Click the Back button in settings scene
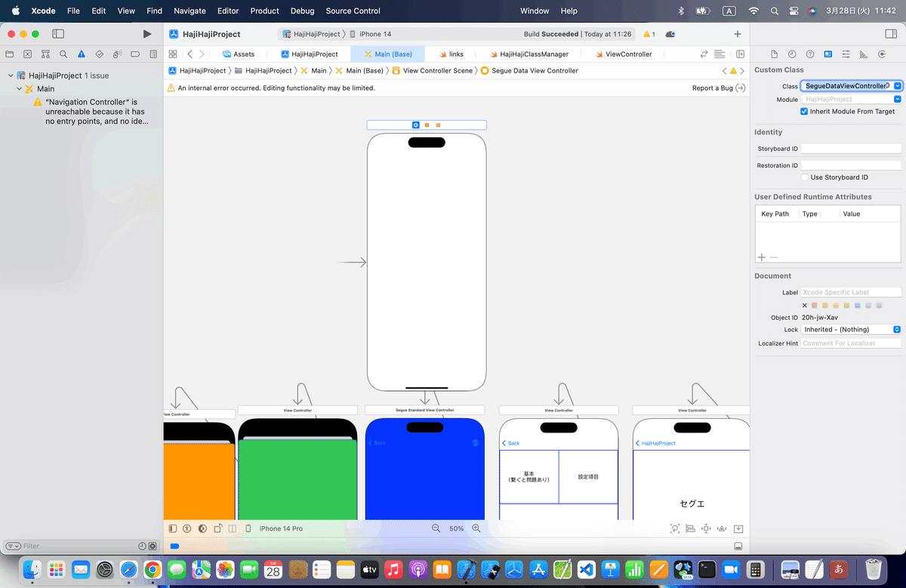 pos(511,443)
